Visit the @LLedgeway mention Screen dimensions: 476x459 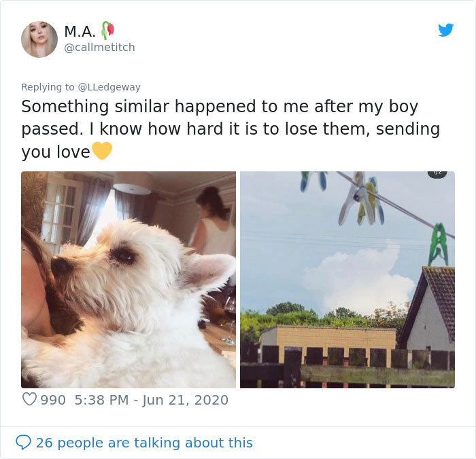point(109,87)
